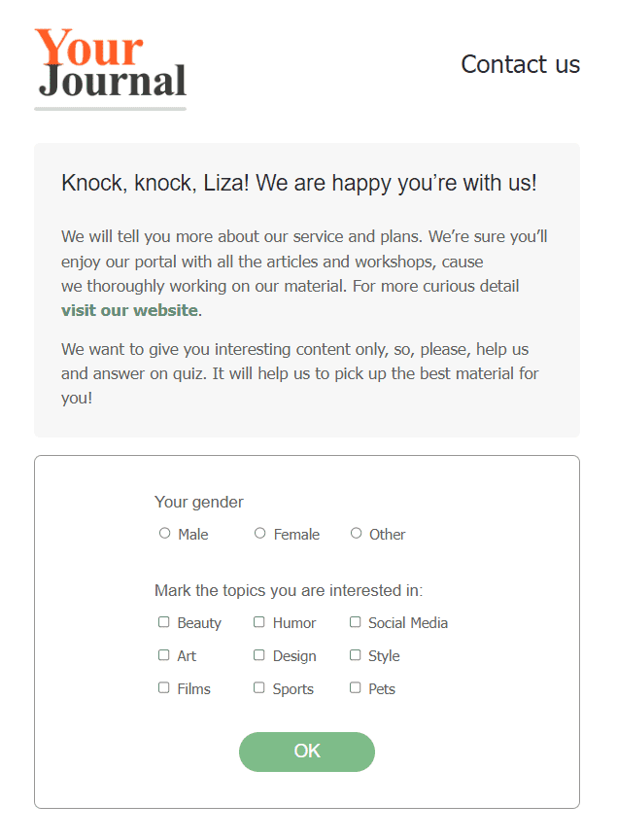This screenshot has height=840, width=617.
Task: Click the Knock, knock, Liza greeting heading
Action: point(298,183)
